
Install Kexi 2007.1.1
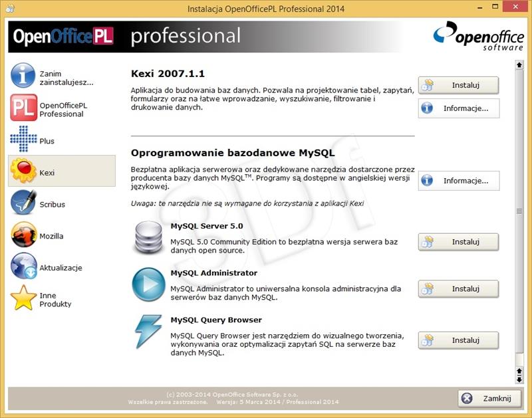458,85
